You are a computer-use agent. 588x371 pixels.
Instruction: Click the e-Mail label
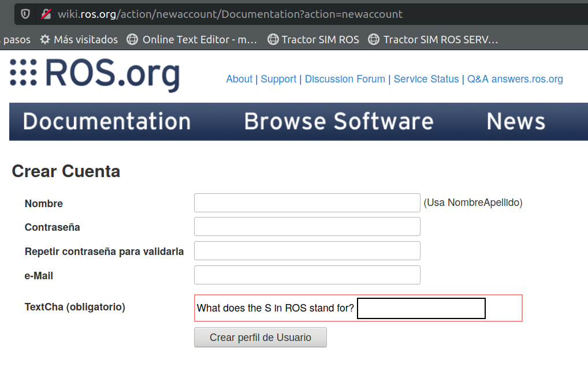coord(39,276)
